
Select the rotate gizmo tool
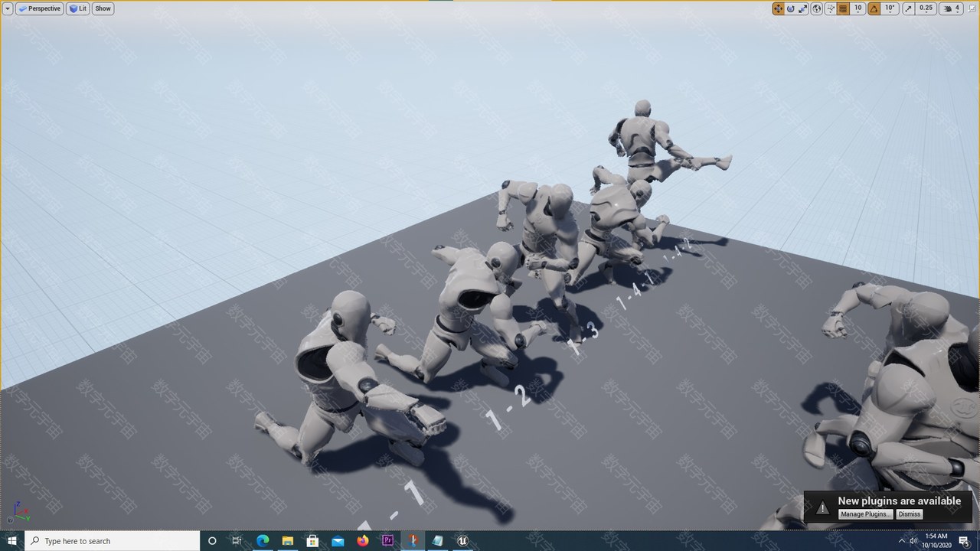790,8
